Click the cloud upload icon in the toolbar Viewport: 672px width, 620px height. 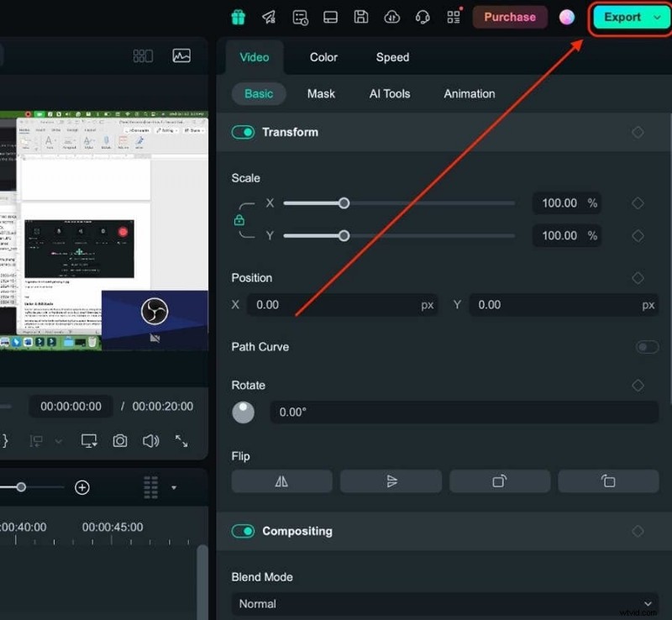391,17
